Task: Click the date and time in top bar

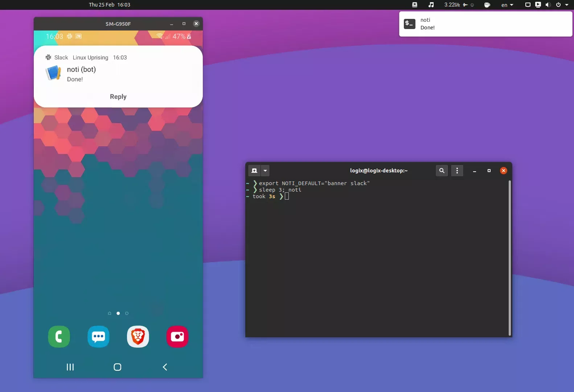Action: pyautogui.click(x=110, y=5)
